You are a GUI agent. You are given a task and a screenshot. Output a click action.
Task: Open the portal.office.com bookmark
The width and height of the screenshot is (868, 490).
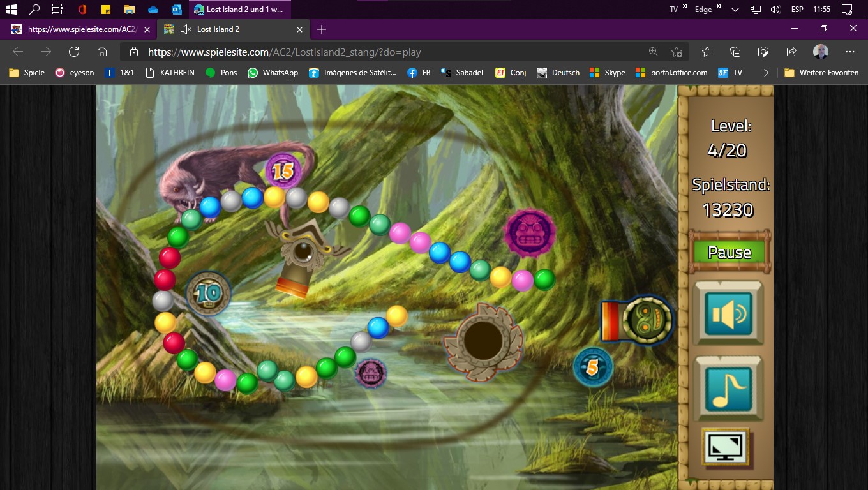click(x=672, y=73)
